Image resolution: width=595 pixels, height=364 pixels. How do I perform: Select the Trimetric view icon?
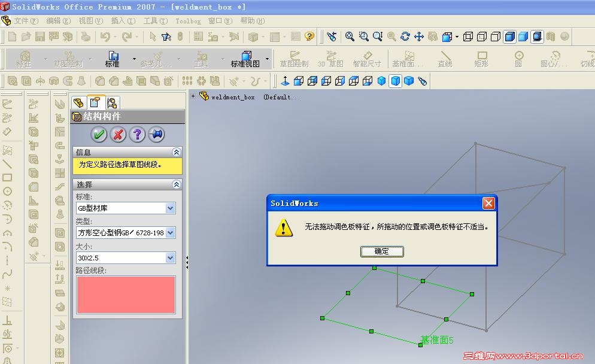coord(396,81)
